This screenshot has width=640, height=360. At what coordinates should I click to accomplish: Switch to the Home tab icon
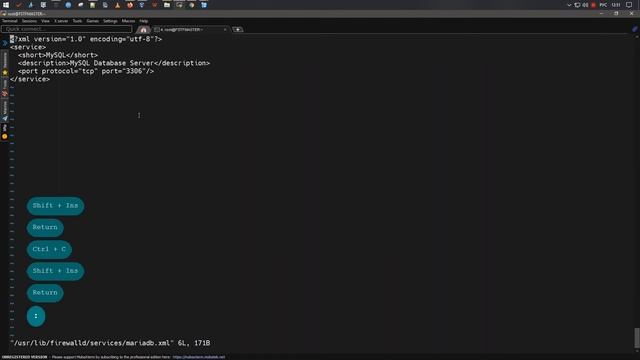143,29
